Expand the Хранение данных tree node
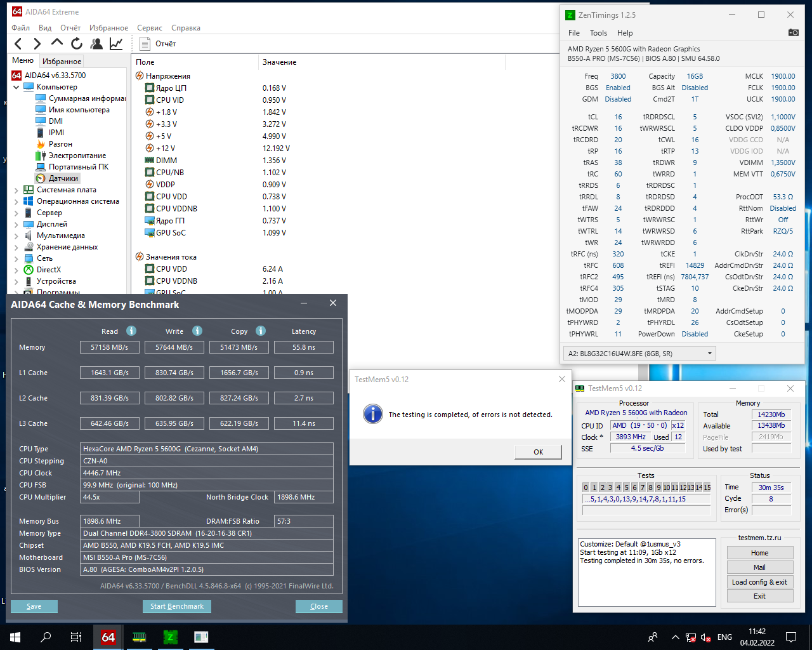 point(16,247)
